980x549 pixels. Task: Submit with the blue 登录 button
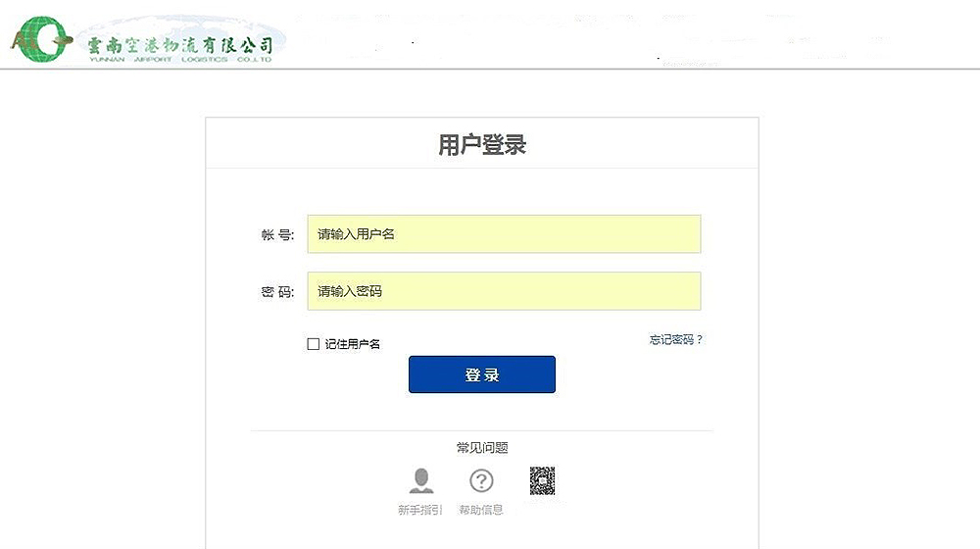pyautogui.click(x=482, y=374)
